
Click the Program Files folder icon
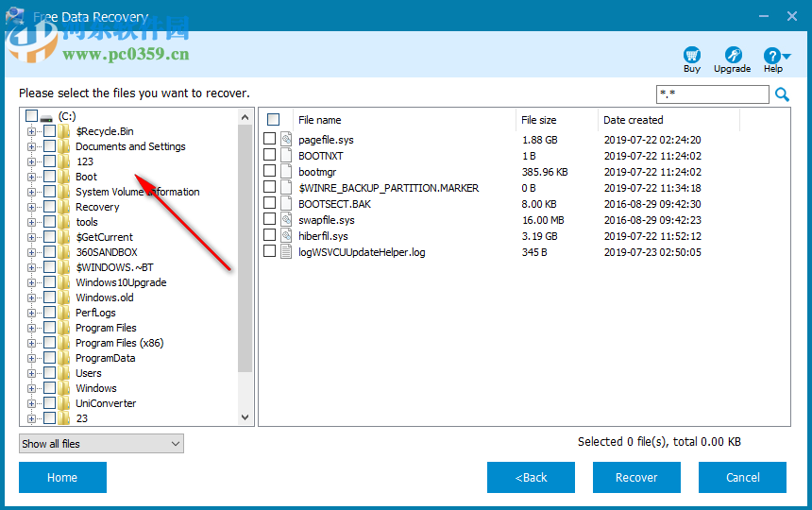click(x=63, y=328)
